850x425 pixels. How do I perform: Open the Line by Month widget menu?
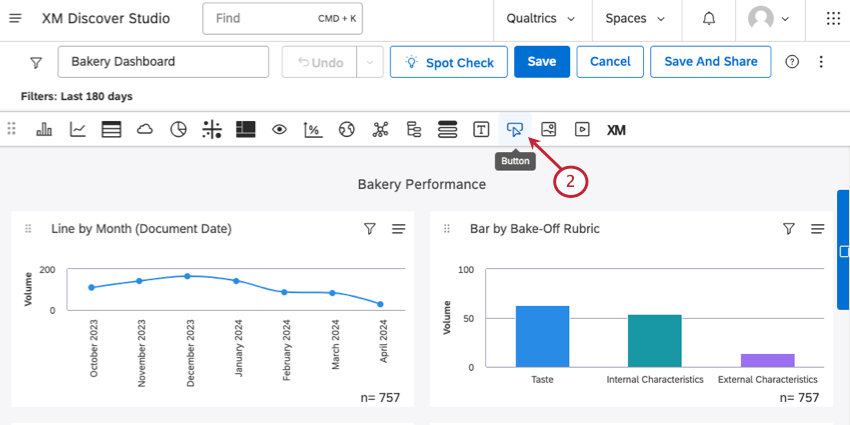398,229
